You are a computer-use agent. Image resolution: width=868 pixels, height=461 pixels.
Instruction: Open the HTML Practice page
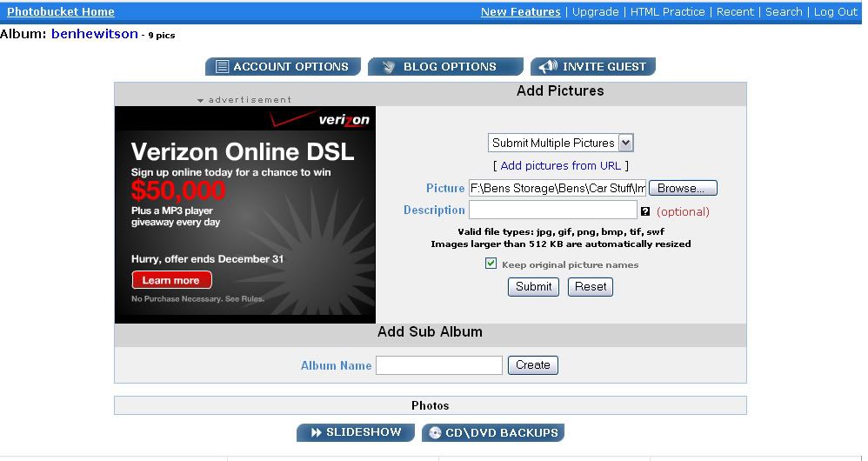[x=668, y=11]
